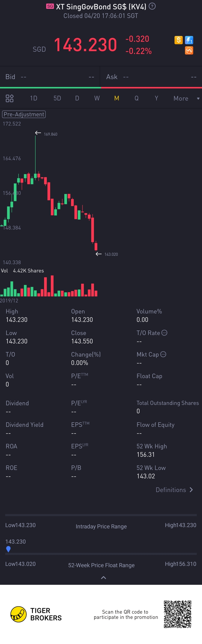Tap the orange round badge icon

point(189,51)
